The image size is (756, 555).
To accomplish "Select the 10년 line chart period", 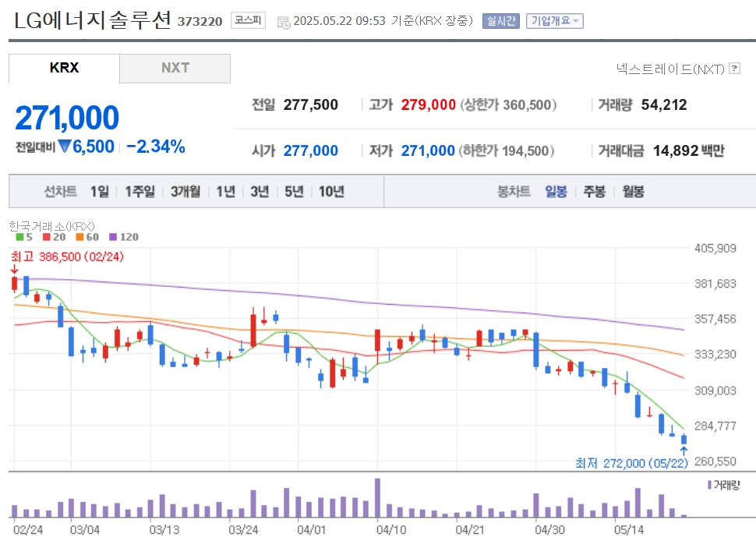I will [332, 192].
